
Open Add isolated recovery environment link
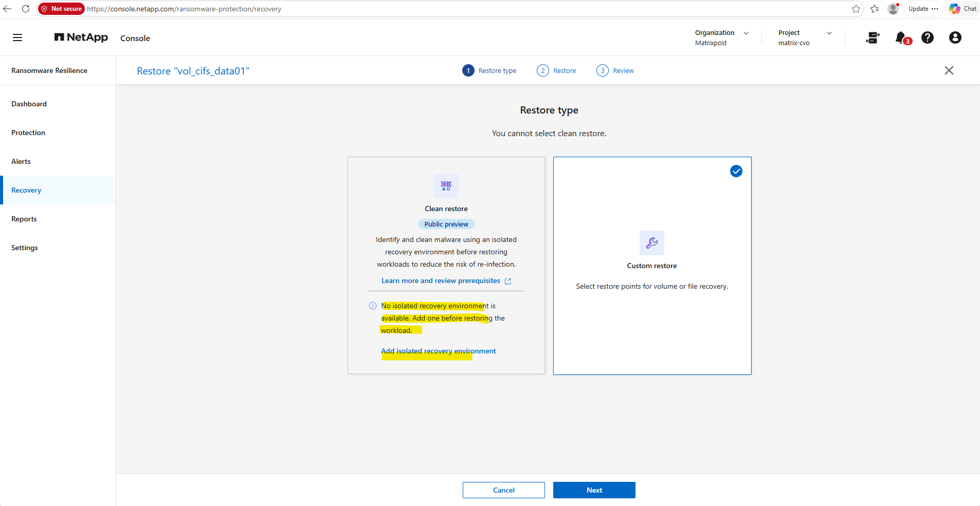[439, 351]
